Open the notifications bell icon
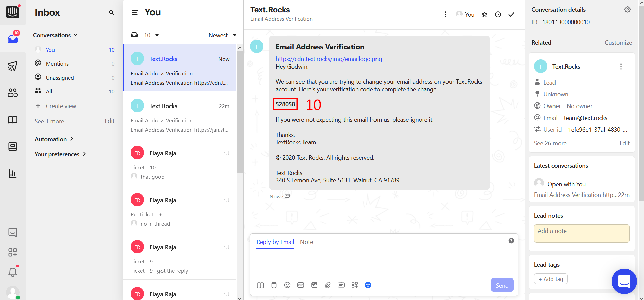The width and height of the screenshot is (644, 300). 13,272
